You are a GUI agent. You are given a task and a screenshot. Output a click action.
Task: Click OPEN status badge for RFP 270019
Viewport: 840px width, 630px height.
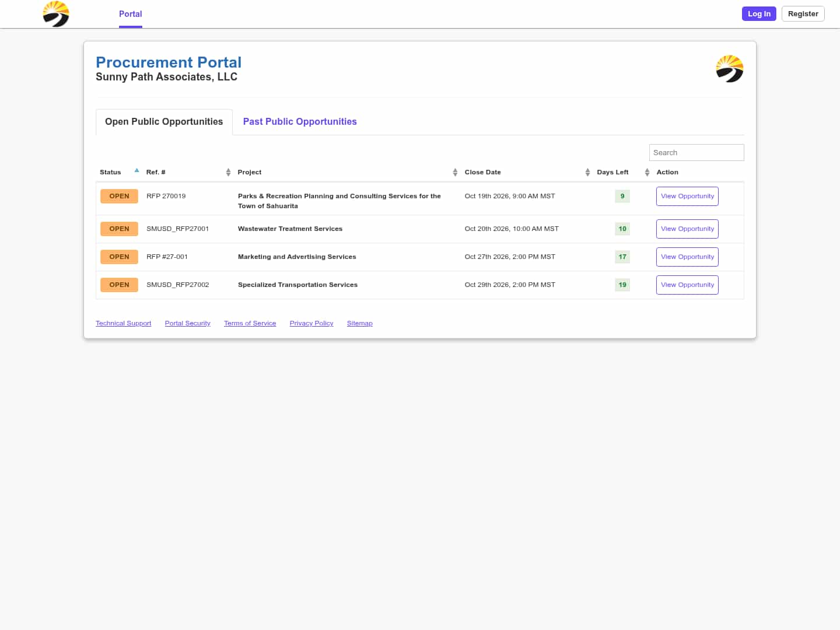click(x=119, y=196)
